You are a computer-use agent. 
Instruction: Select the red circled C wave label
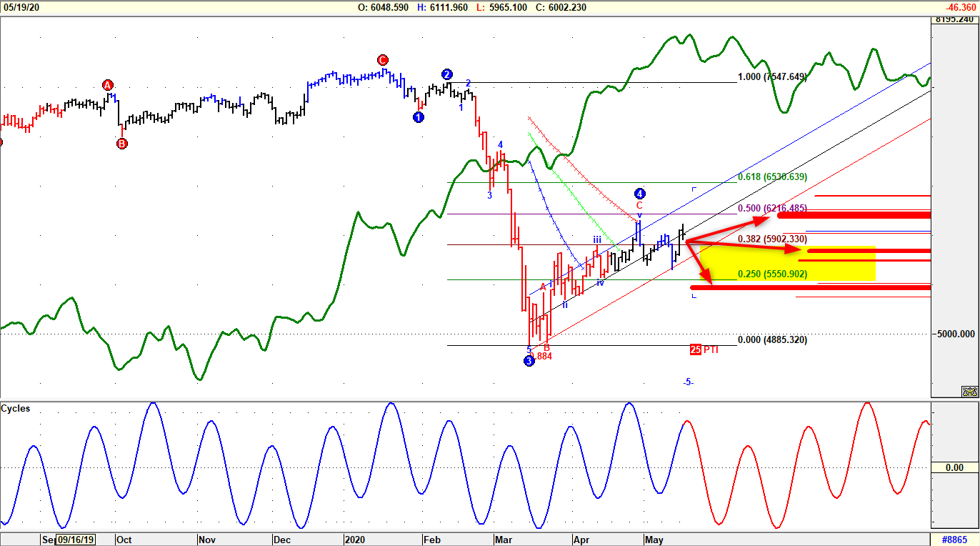click(x=382, y=60)
